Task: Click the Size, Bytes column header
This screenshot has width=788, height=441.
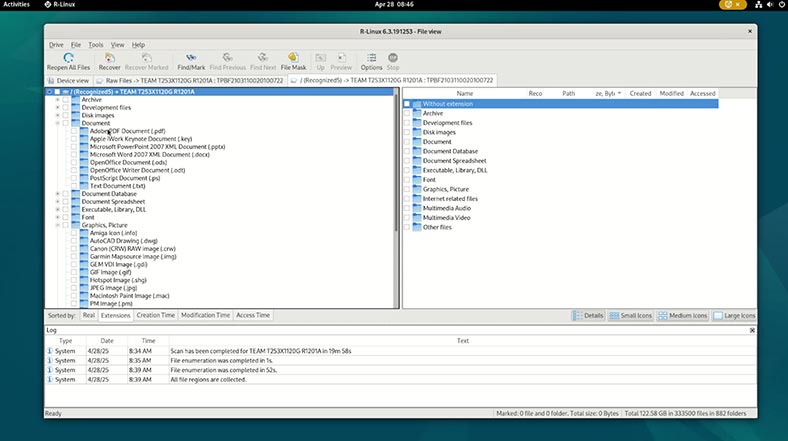Action: pos(607,93)
